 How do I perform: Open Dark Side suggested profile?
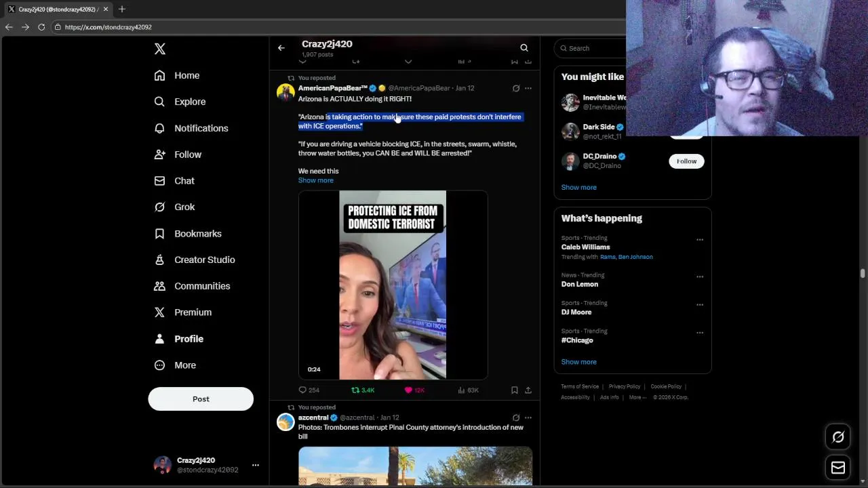click(x=599, y=127)
